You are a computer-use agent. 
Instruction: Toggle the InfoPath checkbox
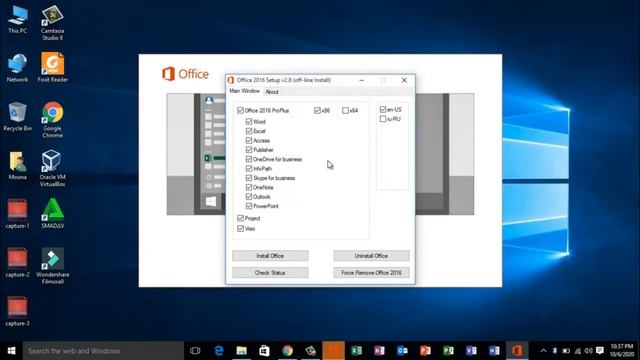[x=249, y=169]
